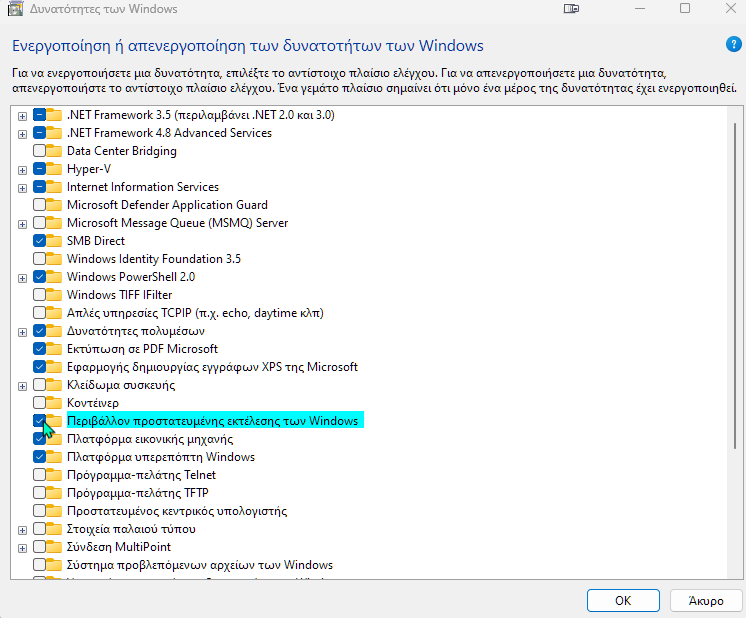Click folder icon beside Internet Information Services
The width and height of the screenshot is (746, 618).
pos(54,187)
